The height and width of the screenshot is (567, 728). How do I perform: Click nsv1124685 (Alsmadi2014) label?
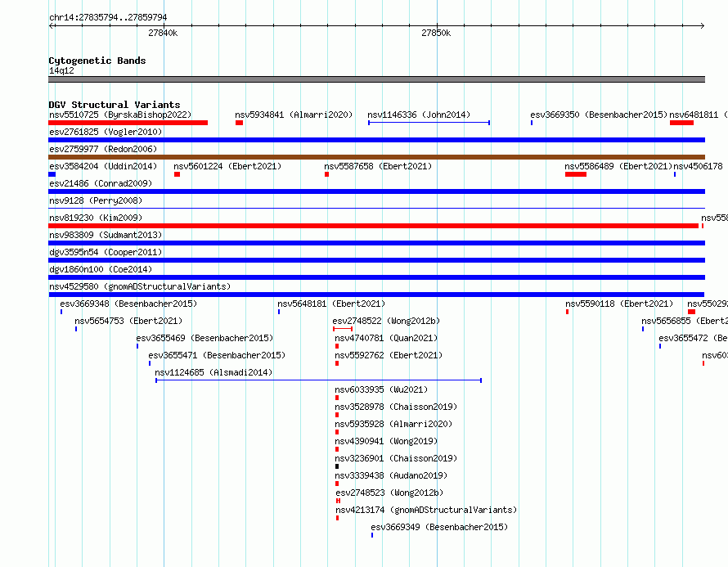point(213,372)
